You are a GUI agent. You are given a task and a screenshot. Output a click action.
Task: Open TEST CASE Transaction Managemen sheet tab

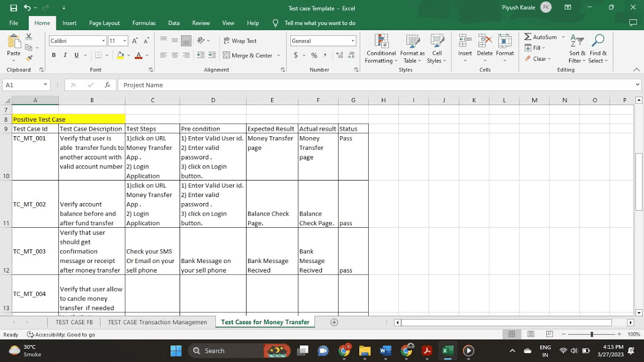click(x=157, y=322)
